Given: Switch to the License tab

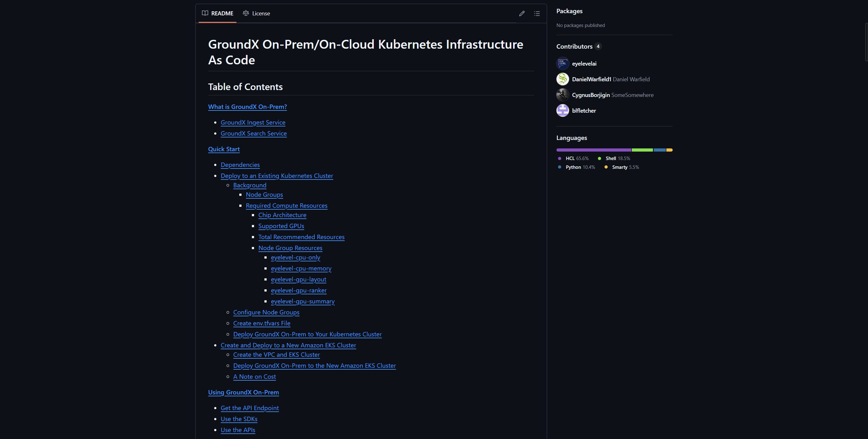Looking at the screenshot, I should tap(256, 13).
